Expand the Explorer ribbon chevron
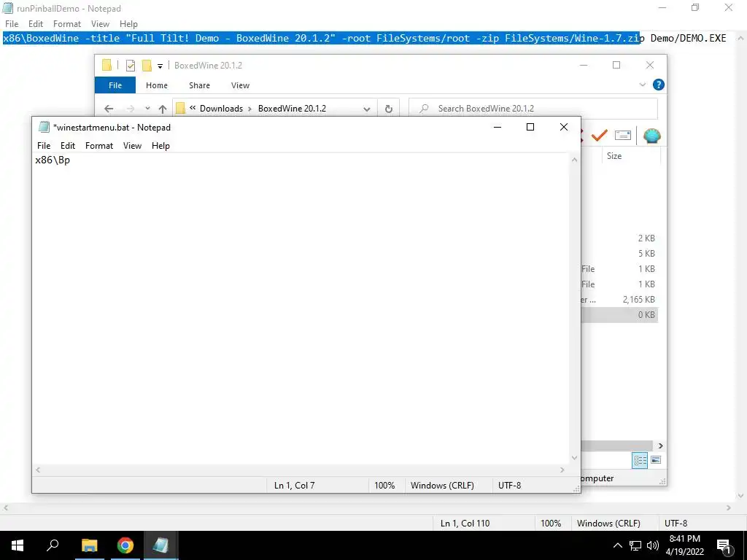The height and width of the screenshot is (560, 747). click(x=642, y=85)
